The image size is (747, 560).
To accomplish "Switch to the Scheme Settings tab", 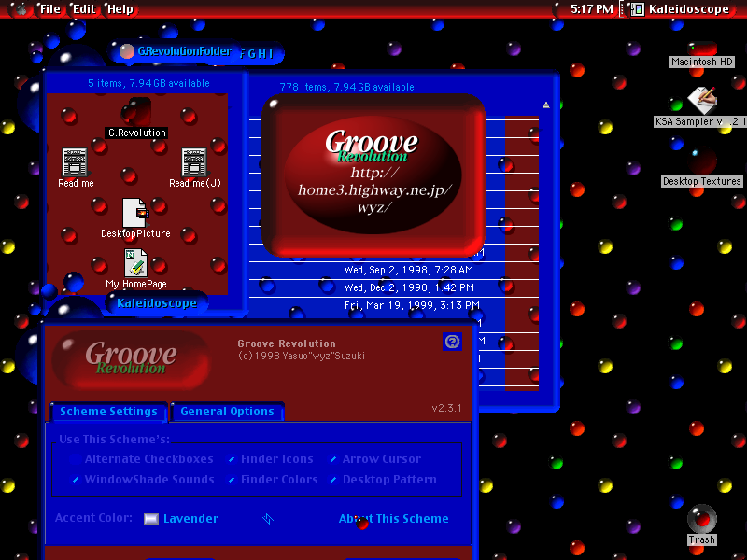I will 108,412.
